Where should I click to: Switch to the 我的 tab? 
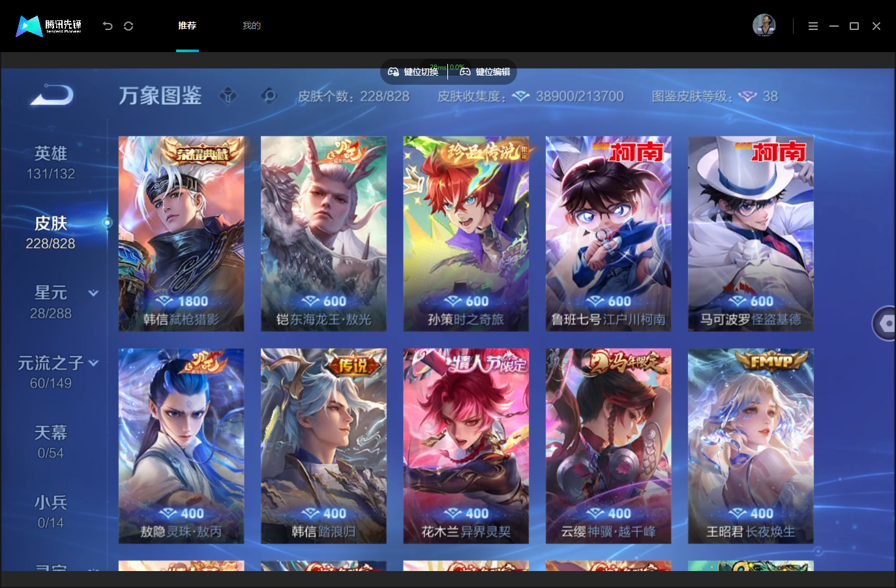pos(252,25)
